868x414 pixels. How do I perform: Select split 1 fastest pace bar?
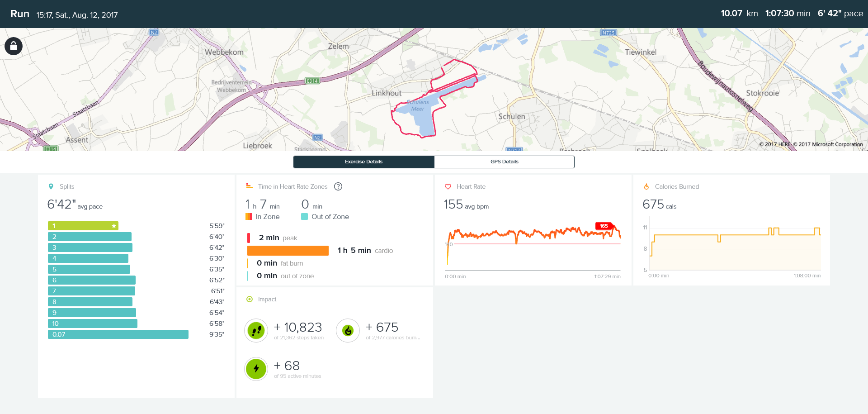tap(83, 226)
